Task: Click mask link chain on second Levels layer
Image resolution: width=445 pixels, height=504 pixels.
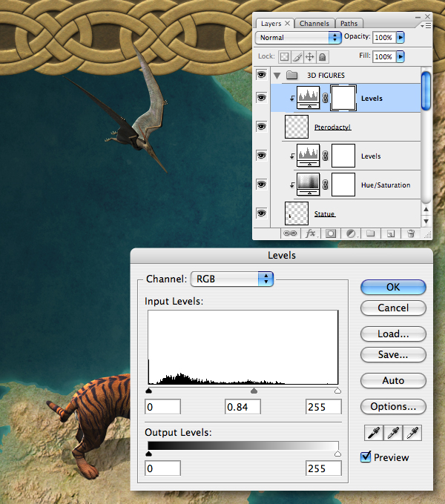Action: tap(326, 156)
